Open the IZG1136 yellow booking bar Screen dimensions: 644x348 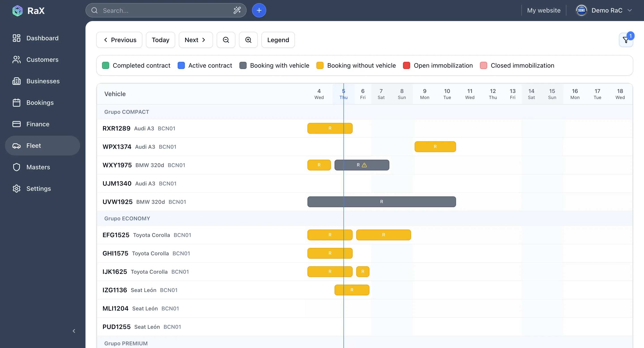(x=352, y=290)
